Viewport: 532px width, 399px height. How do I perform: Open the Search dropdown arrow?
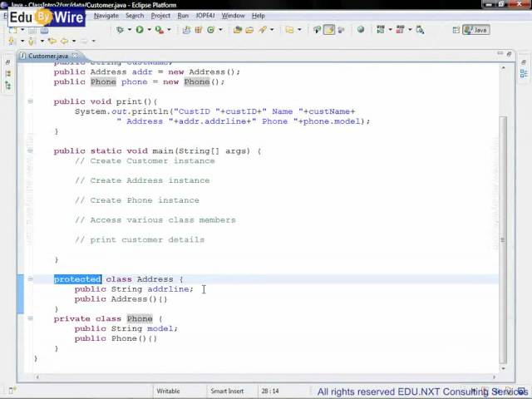(x=272, y=30)
